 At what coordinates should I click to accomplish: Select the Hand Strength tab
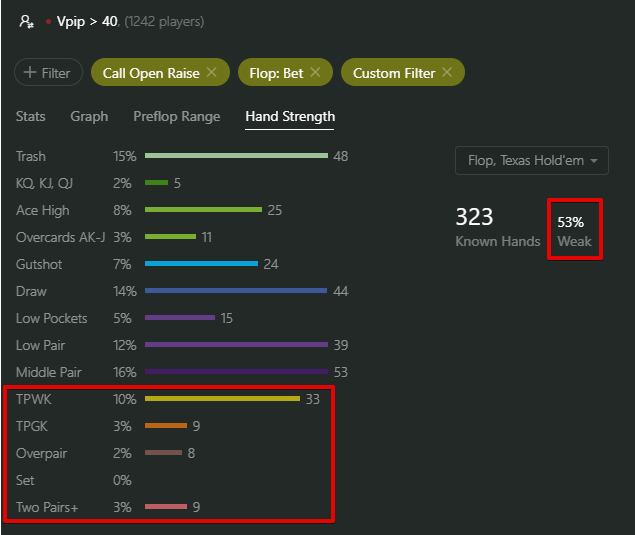pyautogui.click(x=290, y=117)
